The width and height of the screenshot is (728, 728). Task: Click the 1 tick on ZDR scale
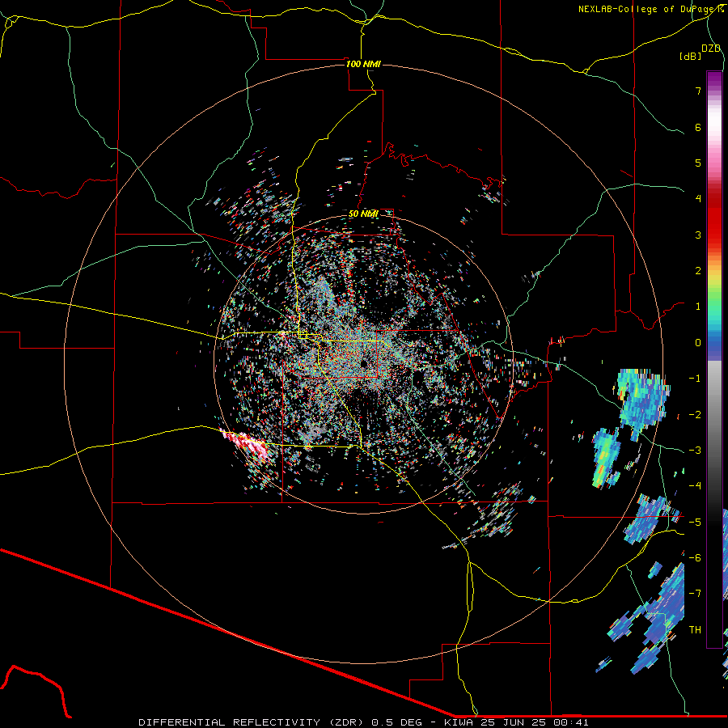click(x=698, y=307)
